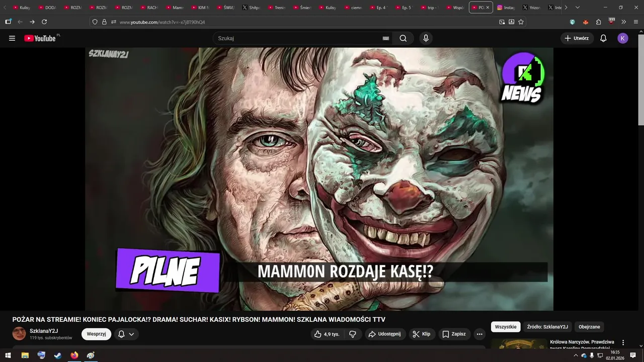Switch to the Shitpo X tab

[252, 8]
